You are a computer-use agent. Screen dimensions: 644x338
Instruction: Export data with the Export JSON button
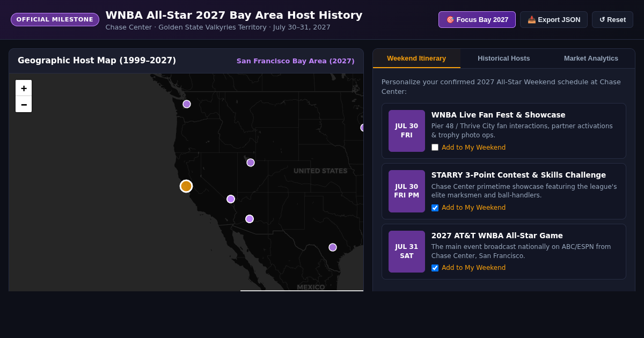pyautogui.click(x=554, y=20)
